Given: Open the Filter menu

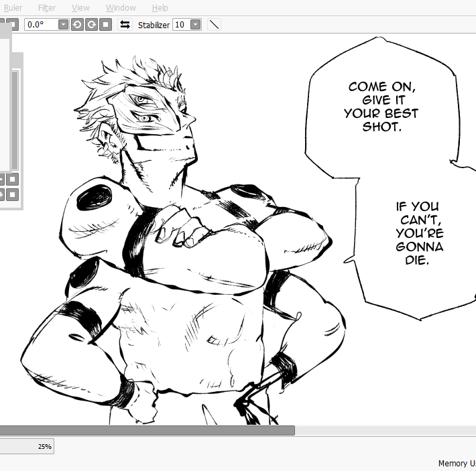Looking at the screenshot, I should 47,8.
